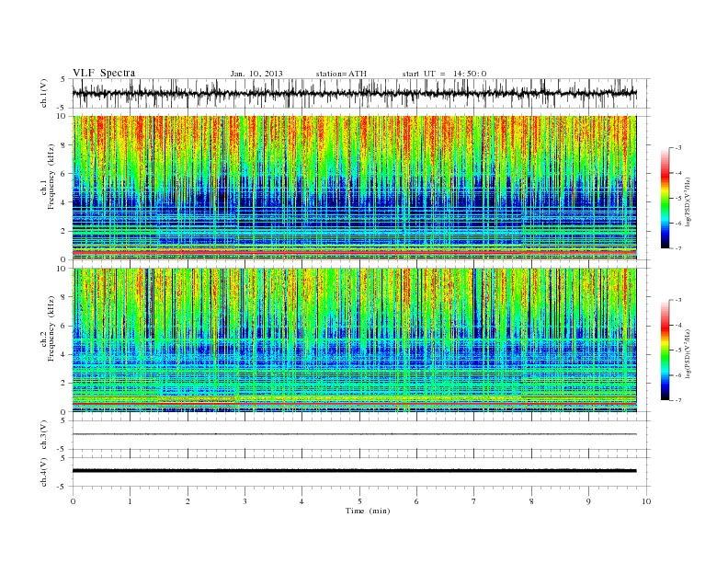Click the "-7" label on ch.1 color bar
This screenshot has width=728, height=563.
coord(678,248)
